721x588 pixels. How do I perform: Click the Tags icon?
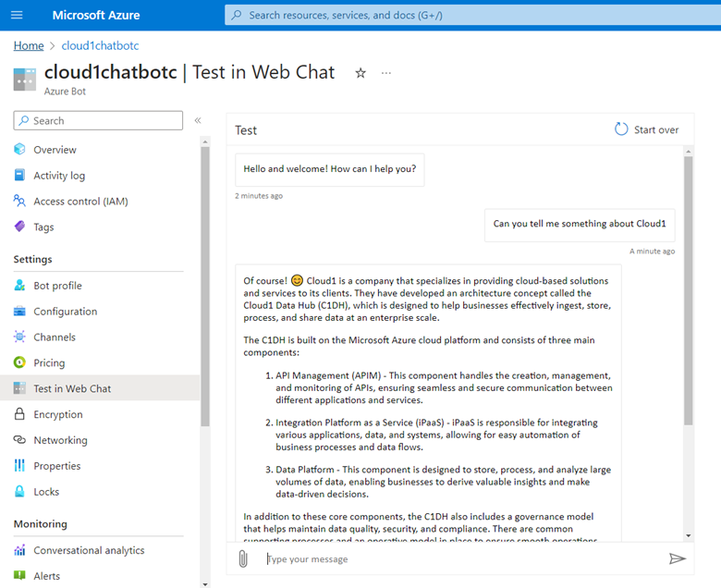(19, 227)
